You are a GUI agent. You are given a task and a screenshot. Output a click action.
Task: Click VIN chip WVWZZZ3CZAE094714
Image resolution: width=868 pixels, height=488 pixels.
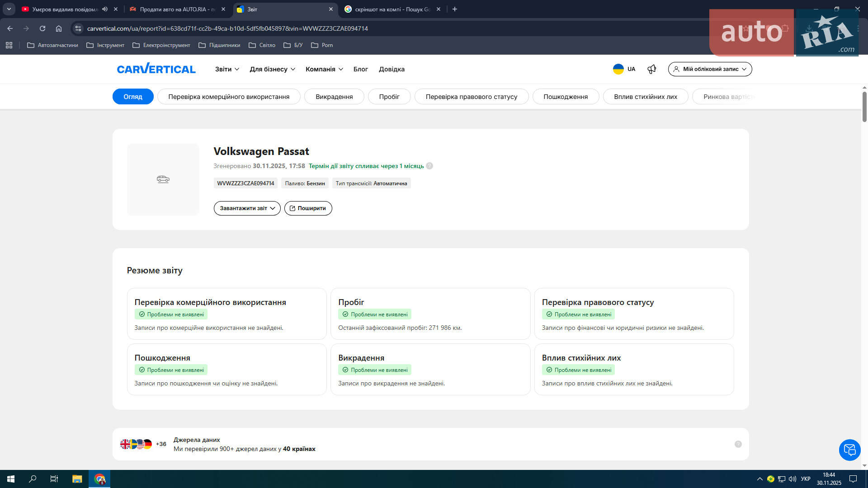[x=245, y=183]
